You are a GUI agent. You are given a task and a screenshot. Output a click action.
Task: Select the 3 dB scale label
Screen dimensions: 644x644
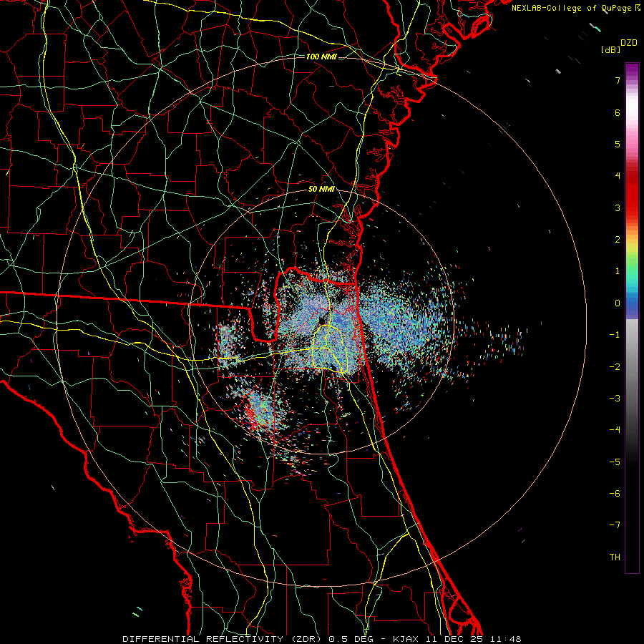point(618,208)
